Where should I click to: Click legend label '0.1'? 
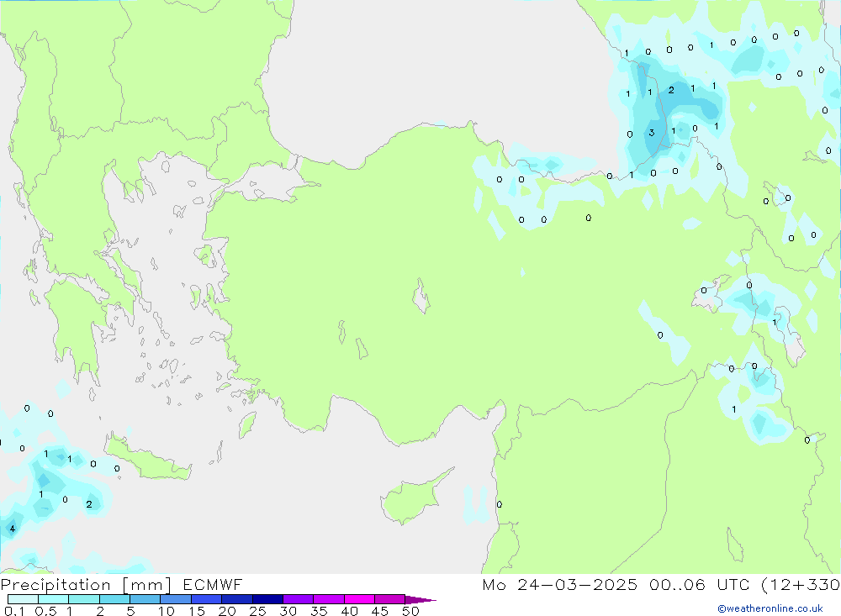pyautogui.click(x=14, y=611)
